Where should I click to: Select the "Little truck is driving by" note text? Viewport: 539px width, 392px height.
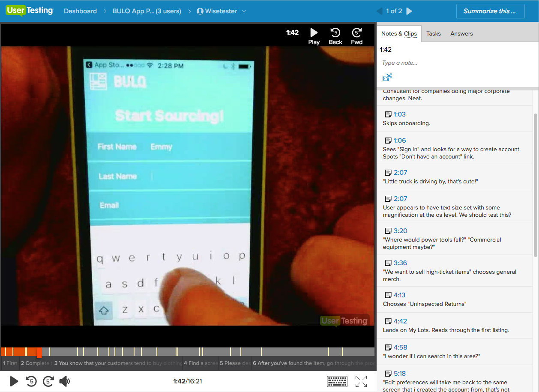coord(430,182)
